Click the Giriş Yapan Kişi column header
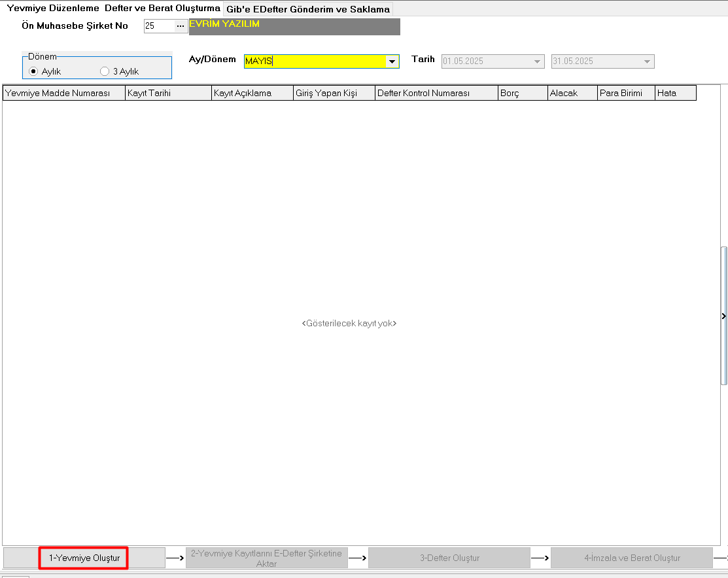The height and width of the screenshot is (578, 728). point(334,93)
